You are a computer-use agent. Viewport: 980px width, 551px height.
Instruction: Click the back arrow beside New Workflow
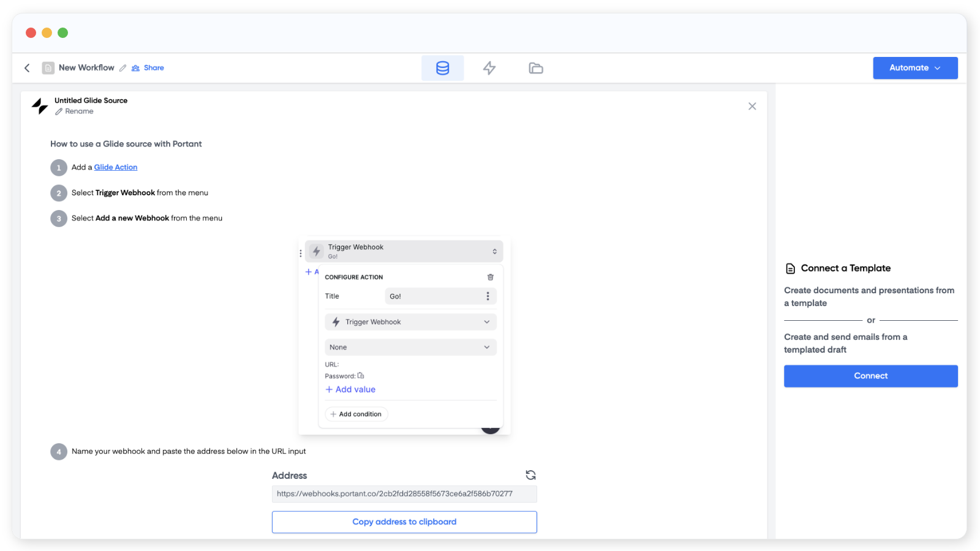(27, 68)
